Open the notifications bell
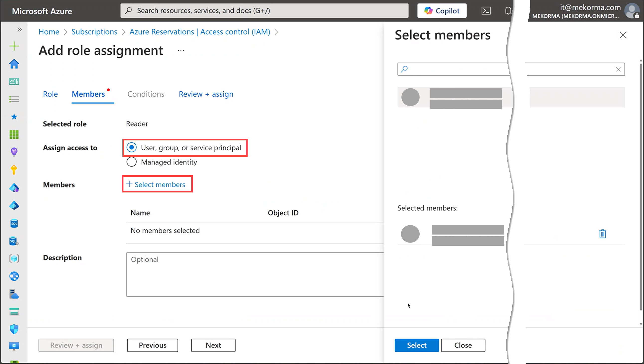The image size is (644, 364). pos(508,11)
